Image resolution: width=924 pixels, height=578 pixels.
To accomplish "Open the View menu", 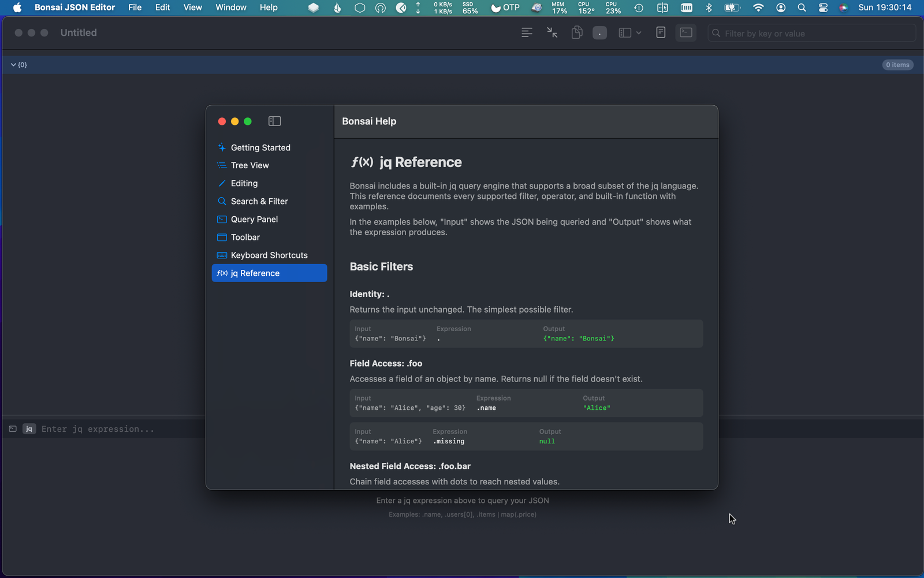I will 192,8.
